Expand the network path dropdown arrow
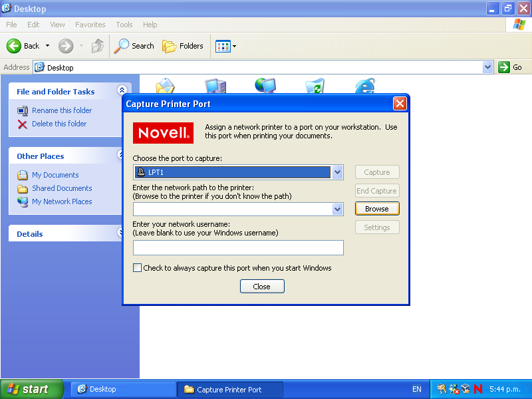532x399 pixels. click(337, 209)
